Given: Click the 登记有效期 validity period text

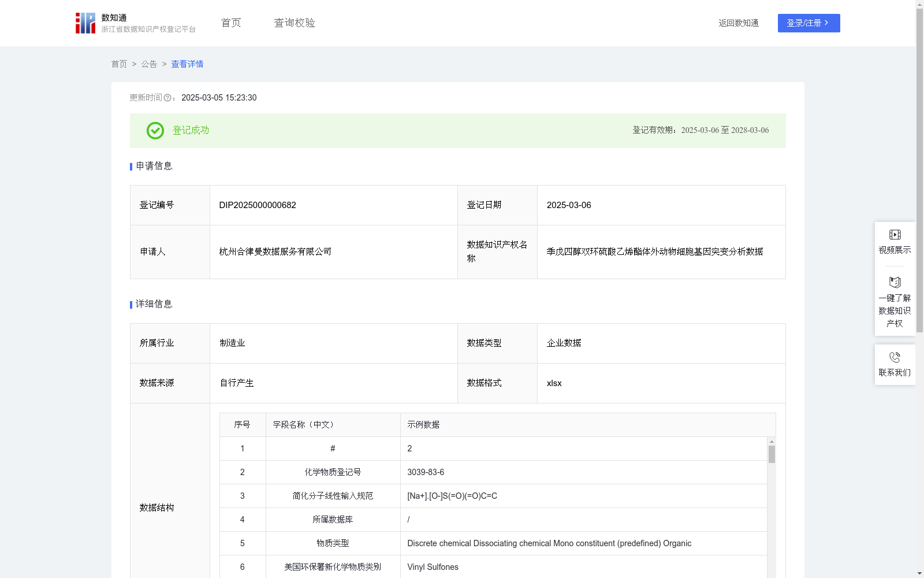Looking at the screenshot, I should point(701,131).
